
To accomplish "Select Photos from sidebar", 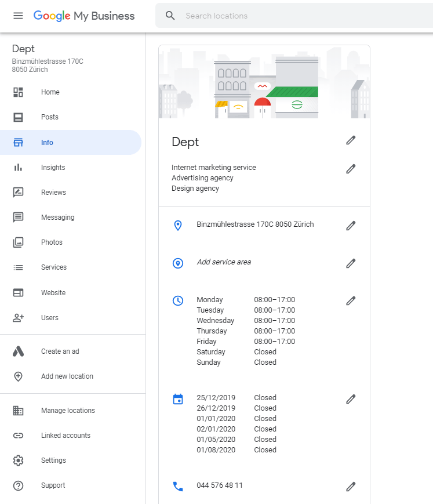I will pyautogui.click(x=52, y=242).
